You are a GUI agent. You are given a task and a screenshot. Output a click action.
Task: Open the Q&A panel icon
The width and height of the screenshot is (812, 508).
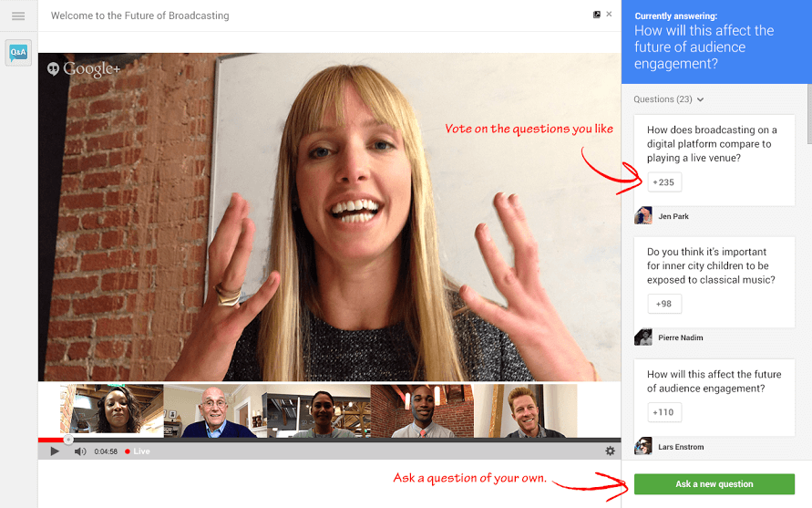(x=18, y=53)
